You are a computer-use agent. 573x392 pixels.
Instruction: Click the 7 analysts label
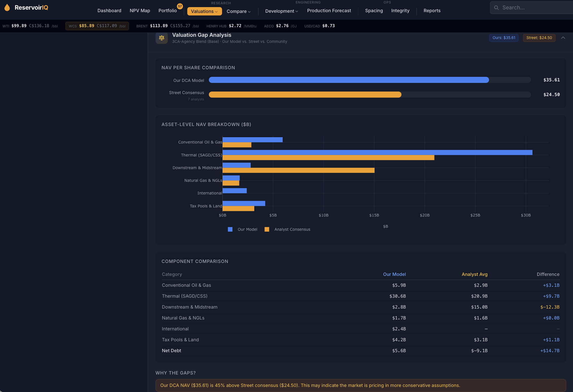pos(196,99)
